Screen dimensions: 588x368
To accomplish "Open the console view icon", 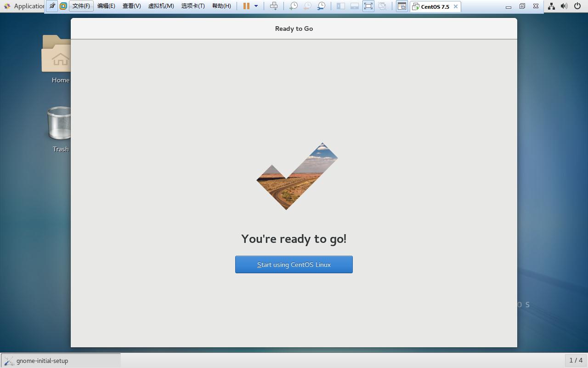I will [401, 6].
